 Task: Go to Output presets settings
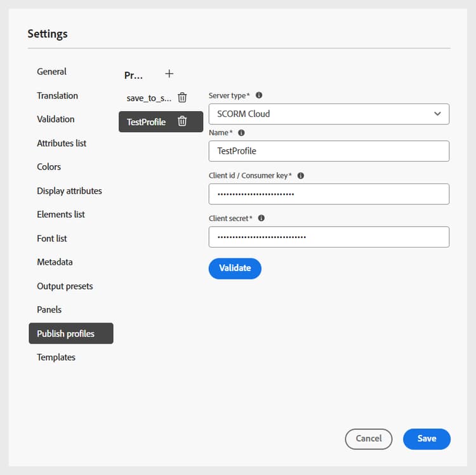[65, 286]
